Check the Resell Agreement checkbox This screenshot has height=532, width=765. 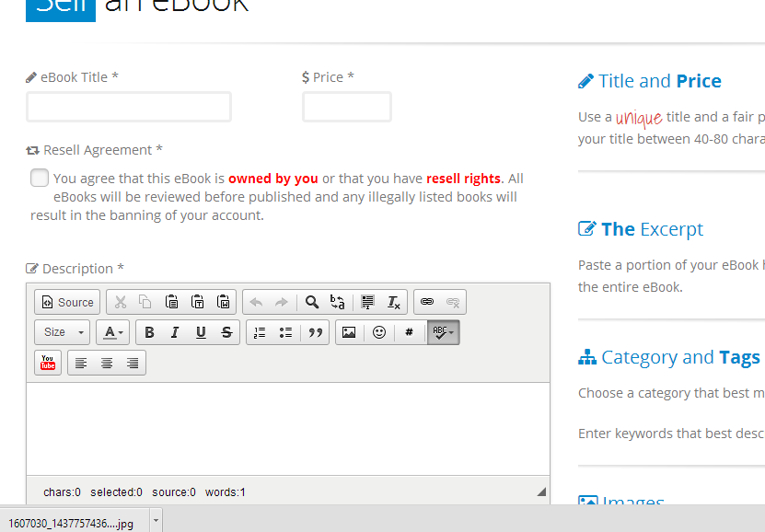[x=40, y=178]
